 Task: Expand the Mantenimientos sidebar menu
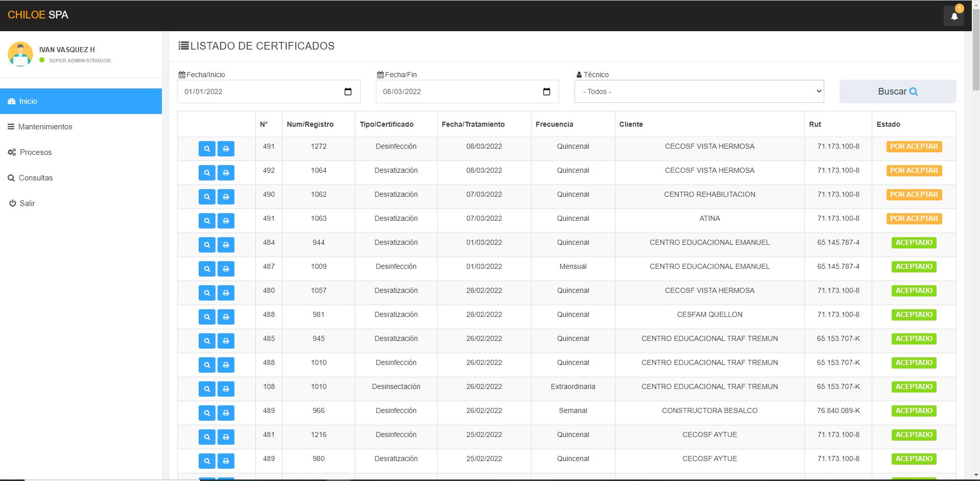point(45,127)
